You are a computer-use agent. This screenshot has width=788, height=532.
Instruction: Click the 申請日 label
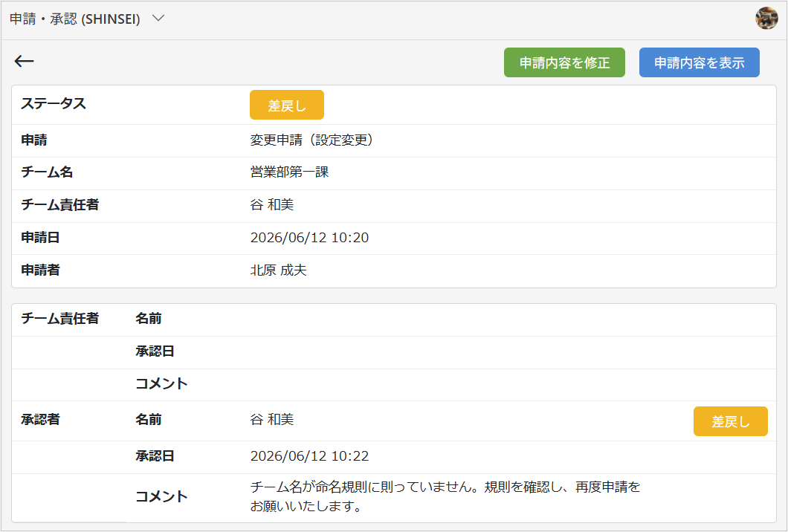pyautogui.click(x=40, y=238)
